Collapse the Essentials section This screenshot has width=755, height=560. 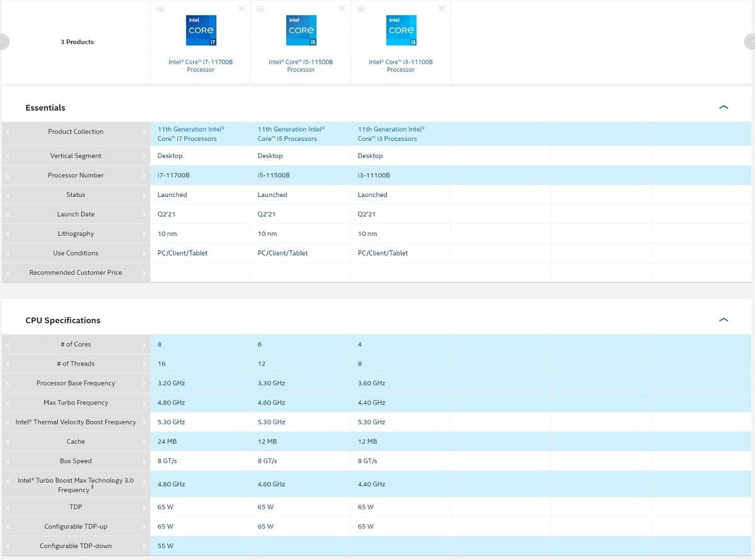tap(723, 108)
